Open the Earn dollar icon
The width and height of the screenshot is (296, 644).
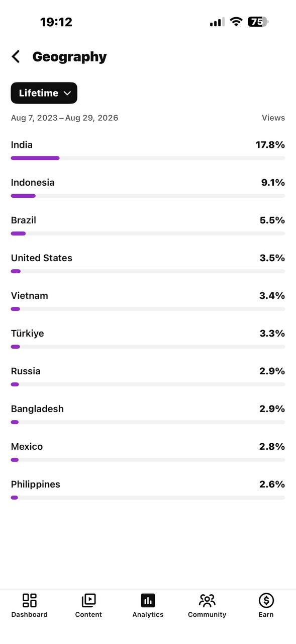[x=266, y=600]
